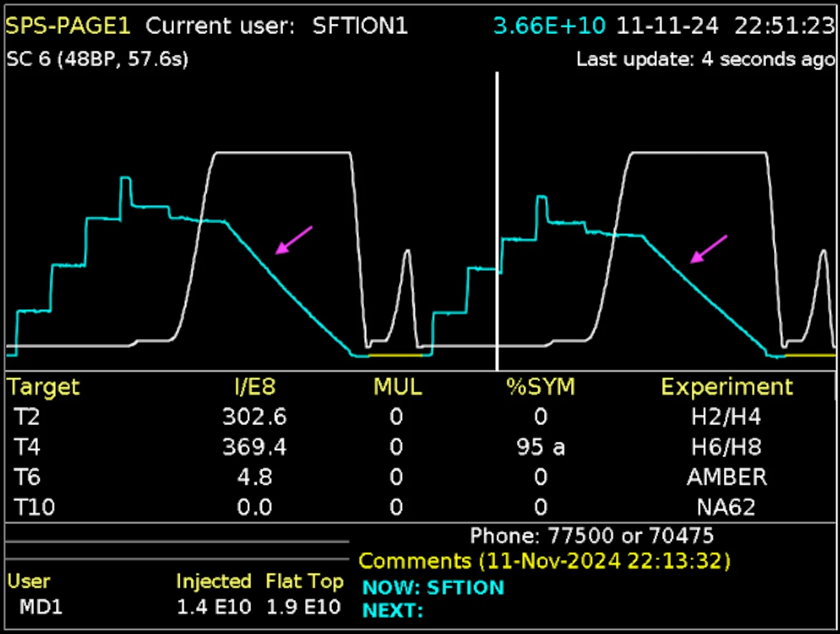Select the T2 target row label
840x634 pixels.
coord(27,417)
